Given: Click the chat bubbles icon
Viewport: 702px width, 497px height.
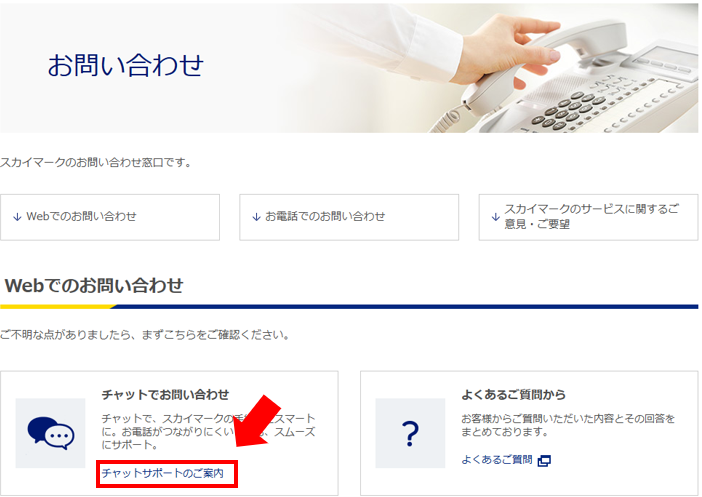Looking at the screenshot, I should click(x=51, y=433).
